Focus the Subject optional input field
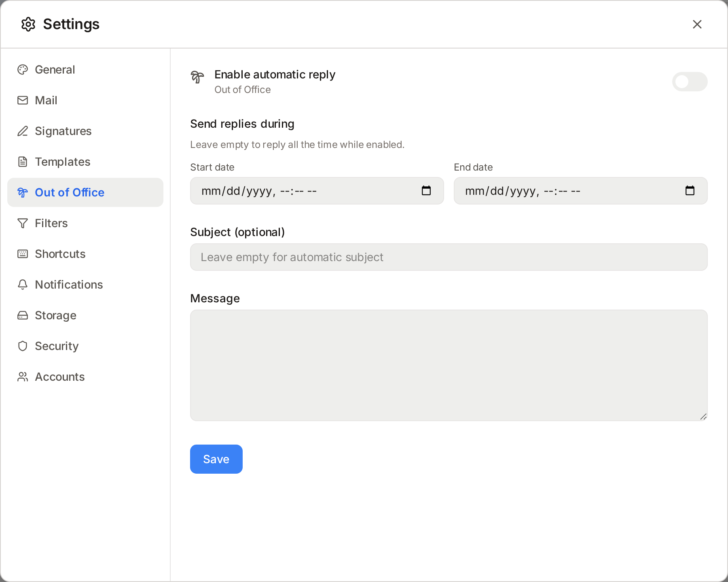Screen dimensions: 728x582 tap(449, 257)
